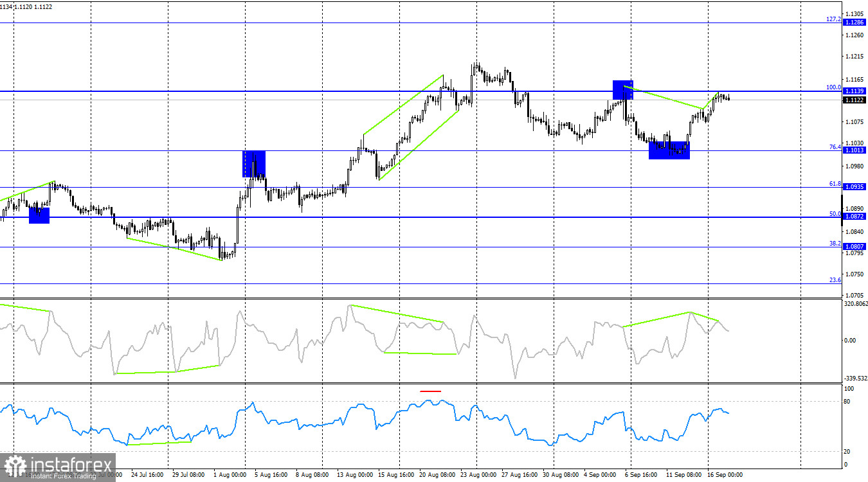Click the 1.1075 price axis value
Screen dimensions: 868x482
pyautogui.click(x=854, y=122)
